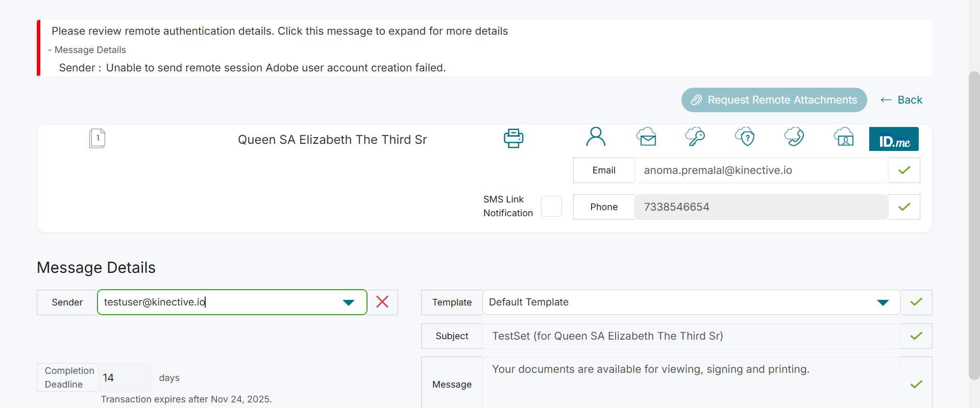Viewport: 980px width, 408px height.
Task: Click the person profile icon
Action: click(596, 137)
